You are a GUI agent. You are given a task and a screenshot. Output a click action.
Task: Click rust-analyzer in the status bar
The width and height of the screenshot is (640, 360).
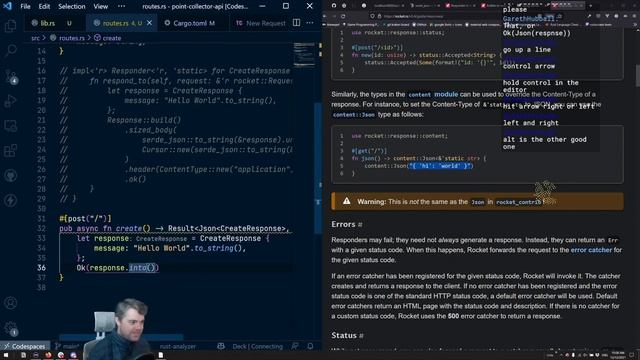(x=178, y=346)
